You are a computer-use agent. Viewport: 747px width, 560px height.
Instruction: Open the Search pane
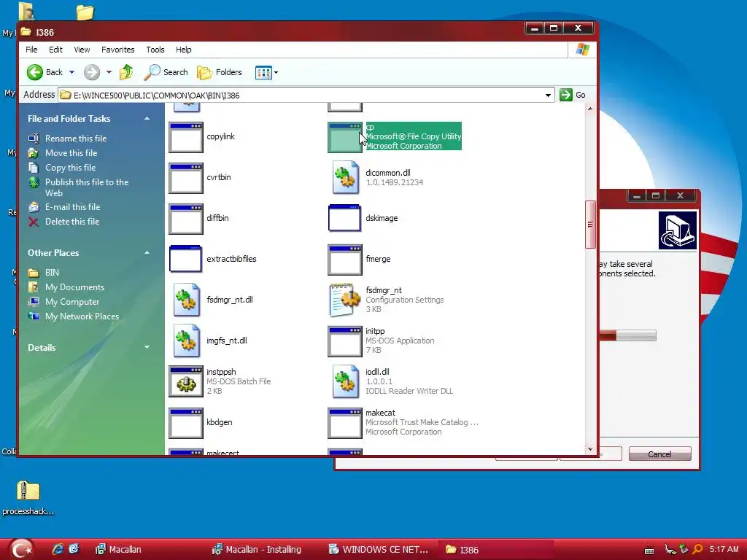pos(166,72)
